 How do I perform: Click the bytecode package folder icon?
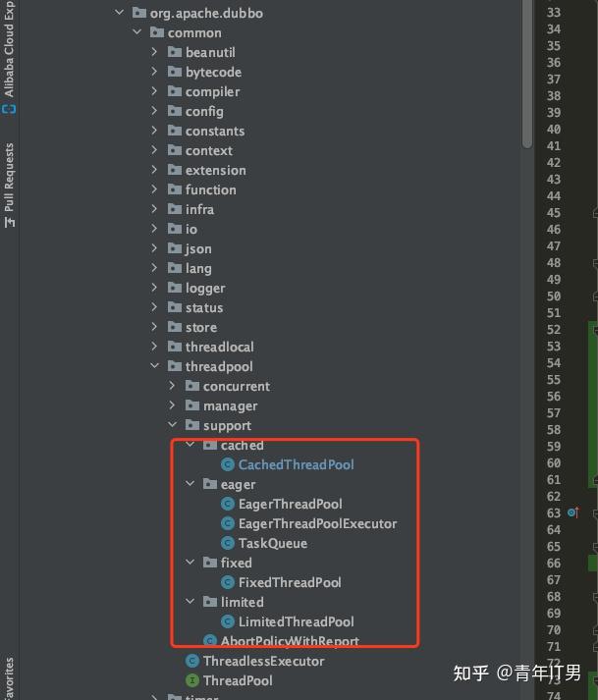[x=174, y=72]
